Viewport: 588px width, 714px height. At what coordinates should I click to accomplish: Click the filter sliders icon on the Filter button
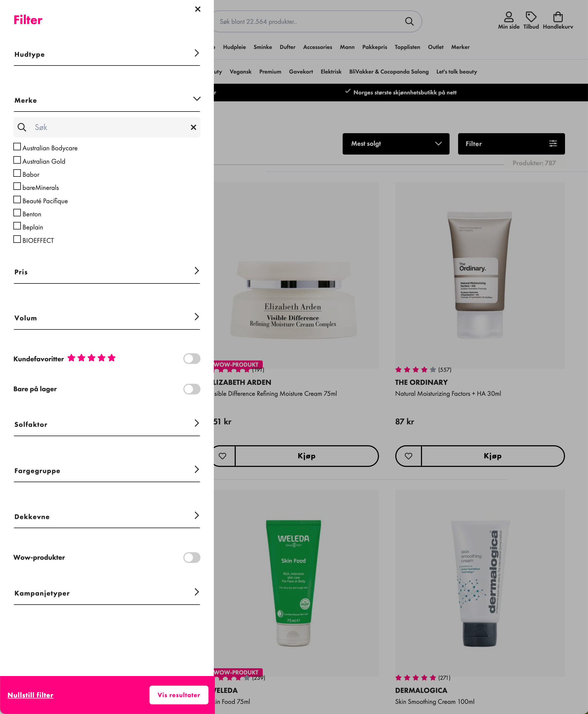coord(553,144)
